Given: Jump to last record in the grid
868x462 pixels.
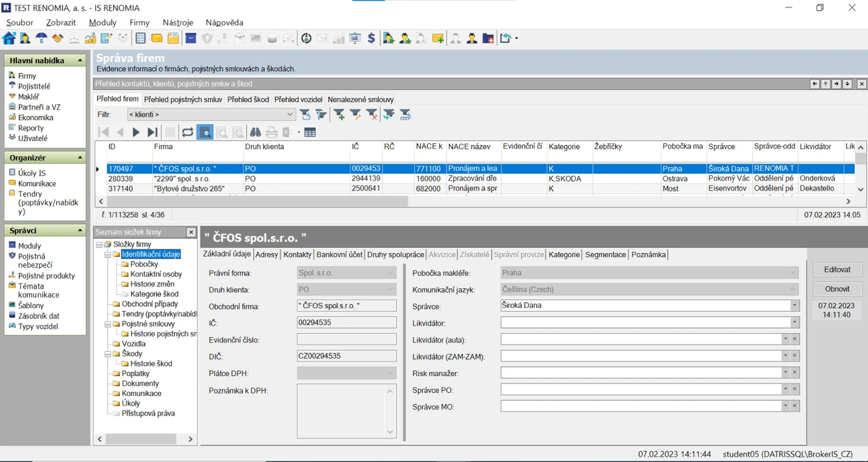Looking at the screenshot, I should [153, 133].
